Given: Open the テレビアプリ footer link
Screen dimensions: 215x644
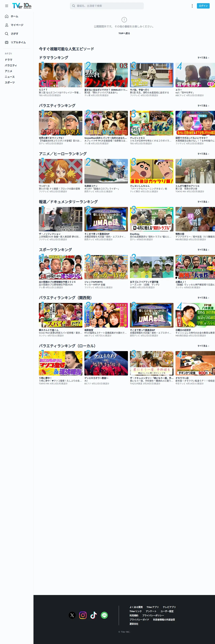Looking at the screenshot, I should click(169, 607).
